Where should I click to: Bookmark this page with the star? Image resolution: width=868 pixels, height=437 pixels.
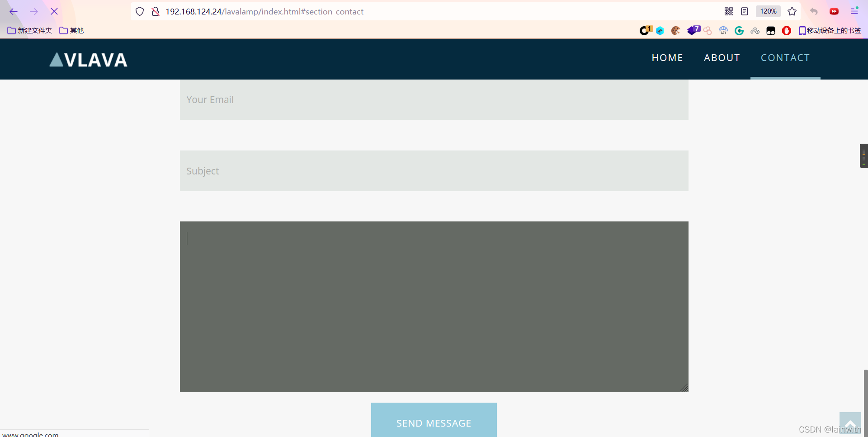pos(792,11)
